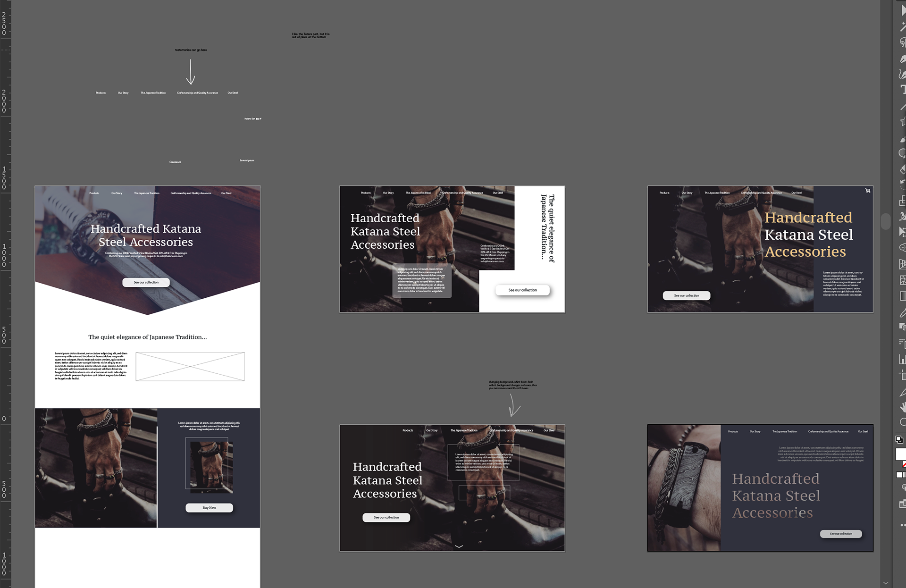
Task: Select the Blend tool
Action: pyautogui.click(x=902, y=327)
